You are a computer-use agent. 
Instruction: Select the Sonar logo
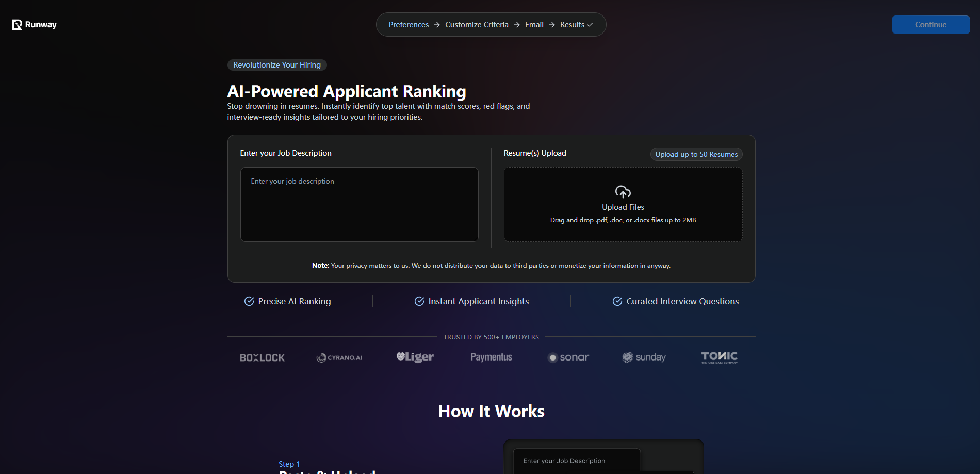pos(567,357)
